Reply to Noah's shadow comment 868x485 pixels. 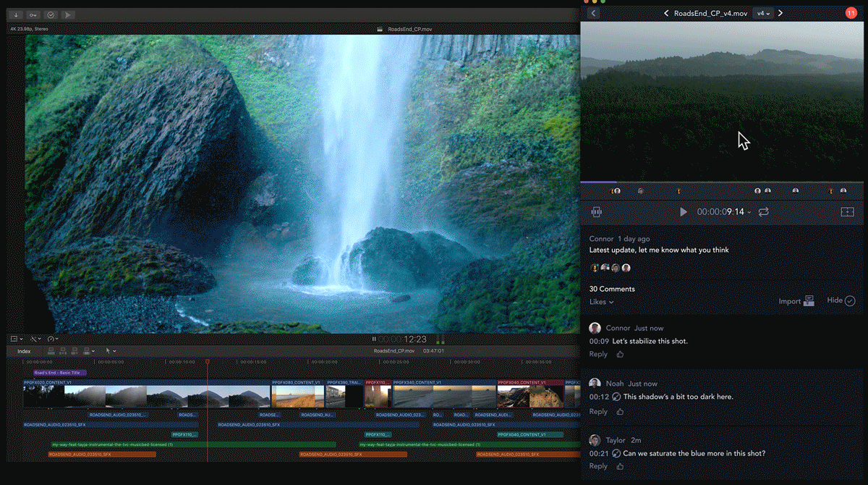(x=598, y=412)
